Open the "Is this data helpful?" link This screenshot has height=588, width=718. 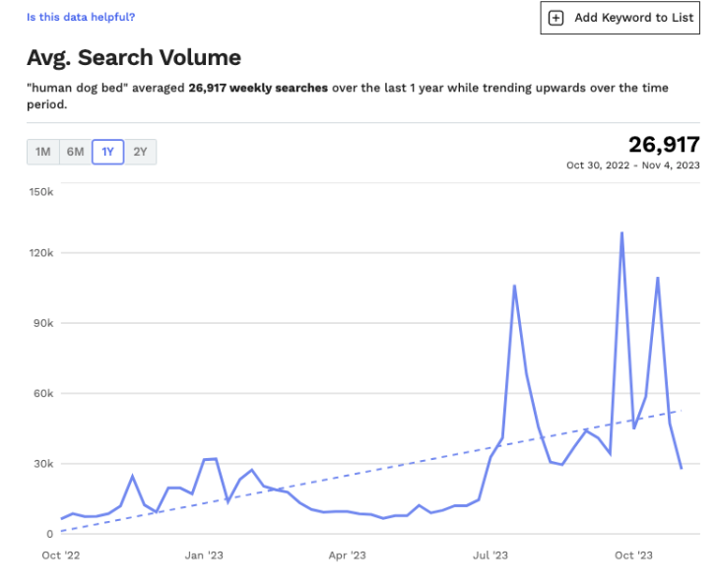[81, 17]
